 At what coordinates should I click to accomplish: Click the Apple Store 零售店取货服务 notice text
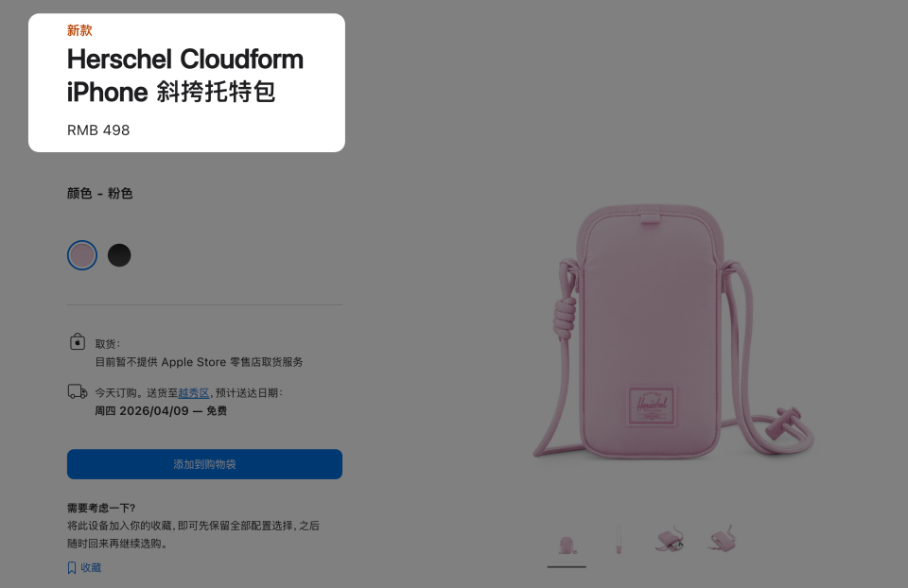[200, 362]
